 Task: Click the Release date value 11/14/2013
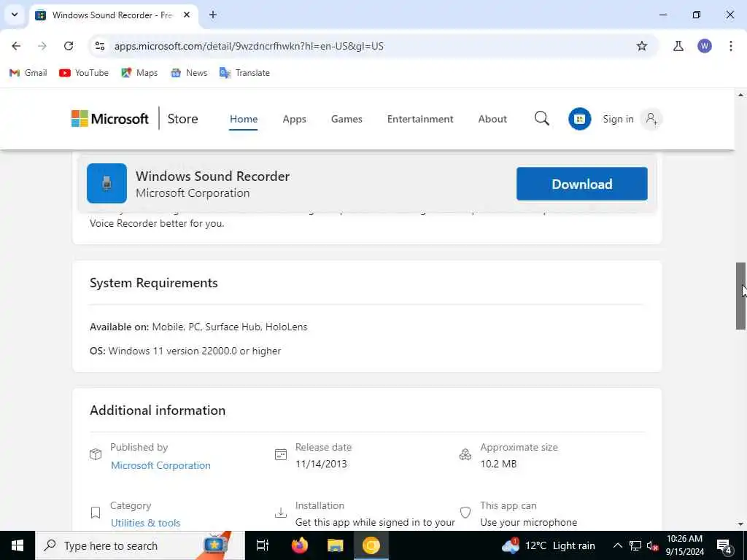click(x=321, y=464)
